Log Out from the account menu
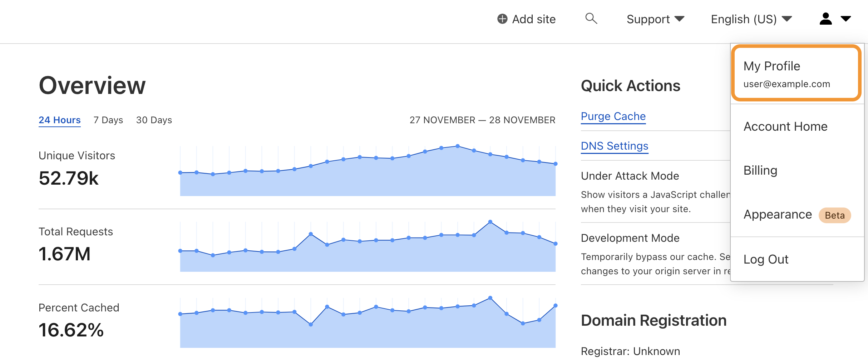 766,259
